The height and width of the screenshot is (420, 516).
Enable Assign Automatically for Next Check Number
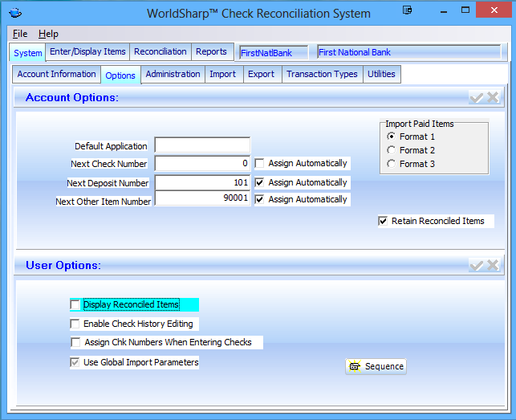point(260,164)
